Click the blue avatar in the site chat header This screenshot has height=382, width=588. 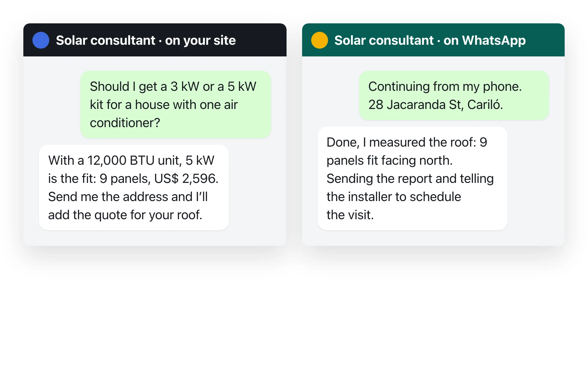click(x=41, y=40)
